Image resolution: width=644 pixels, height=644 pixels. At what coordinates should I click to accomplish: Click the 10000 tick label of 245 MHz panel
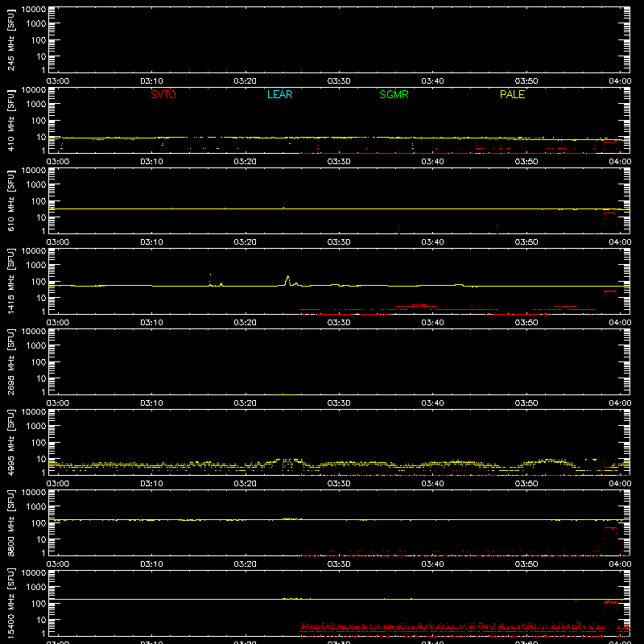coord(34,10)
